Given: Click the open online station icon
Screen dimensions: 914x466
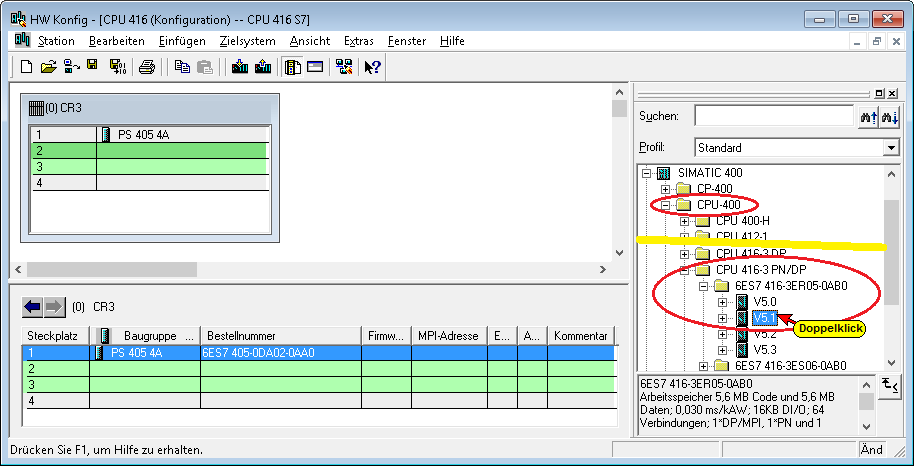Looking at the screenshot, I should [x=71, y=67].
